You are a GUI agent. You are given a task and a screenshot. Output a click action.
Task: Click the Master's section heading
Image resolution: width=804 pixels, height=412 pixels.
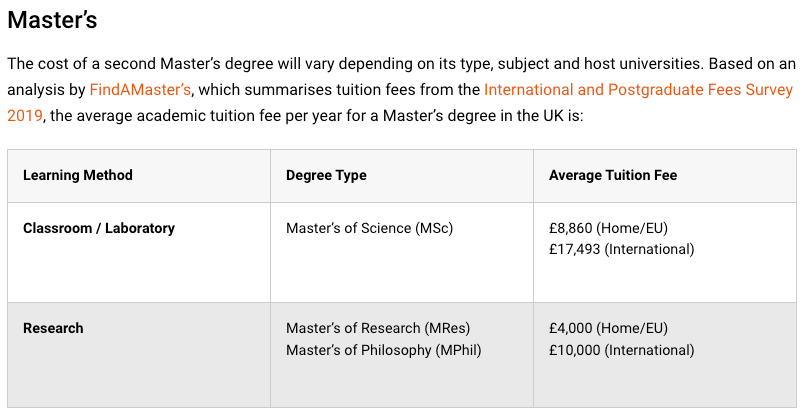click(x=52, y=20)
